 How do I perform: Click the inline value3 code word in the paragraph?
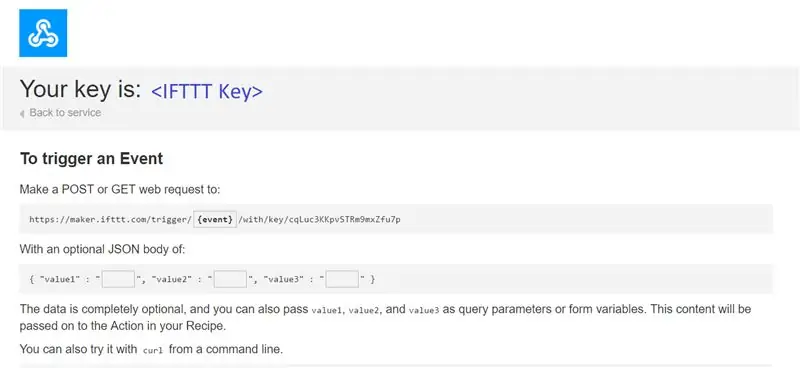click(x=424, y=310)
